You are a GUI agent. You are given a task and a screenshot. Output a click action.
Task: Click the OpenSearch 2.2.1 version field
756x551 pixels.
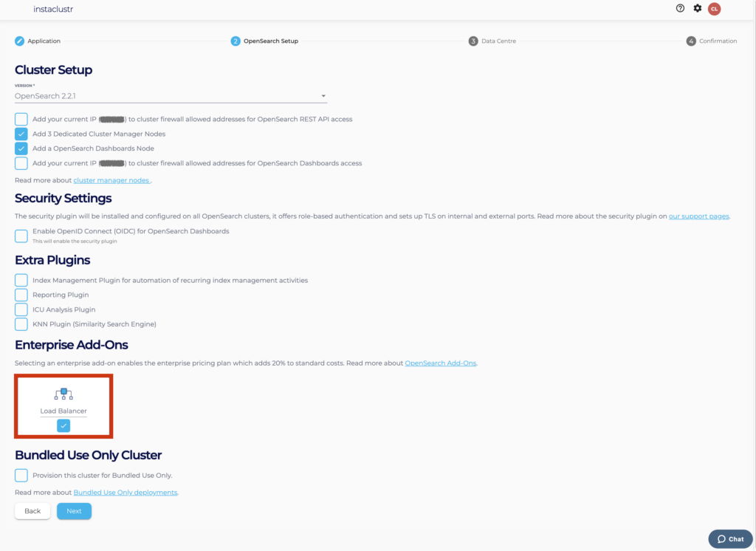pyautogui.click(x=171, y=96)
